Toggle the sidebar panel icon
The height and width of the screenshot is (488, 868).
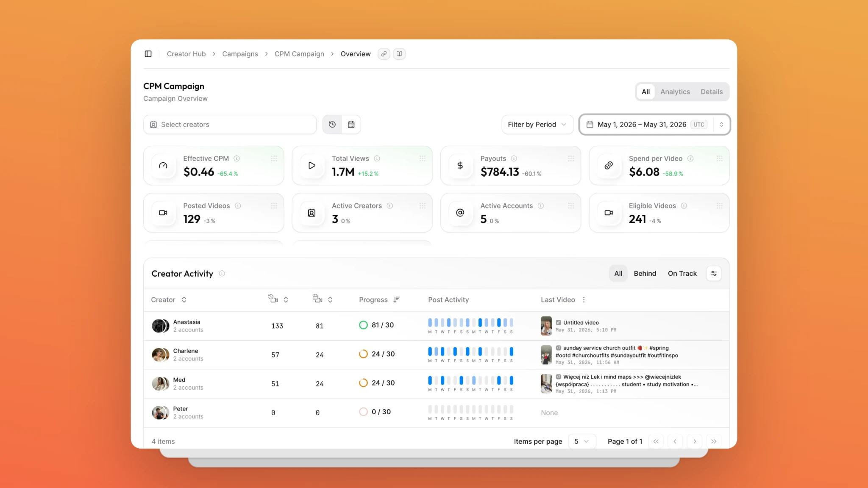click(x=148, y=54)
